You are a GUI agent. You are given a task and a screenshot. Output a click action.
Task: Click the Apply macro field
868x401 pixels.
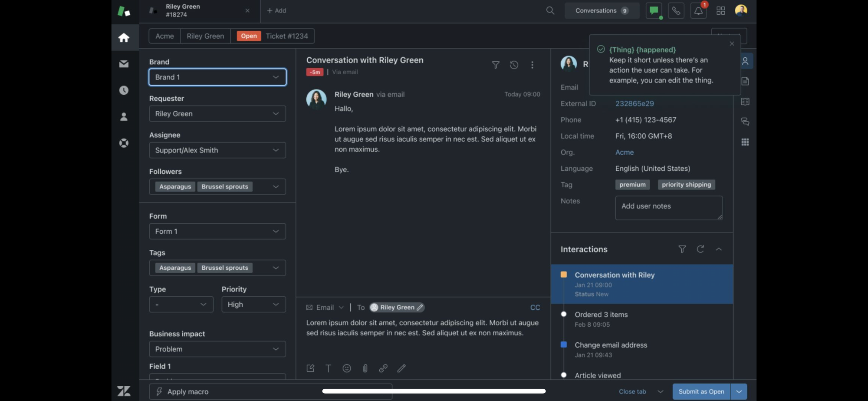click(x=270, y=391)
